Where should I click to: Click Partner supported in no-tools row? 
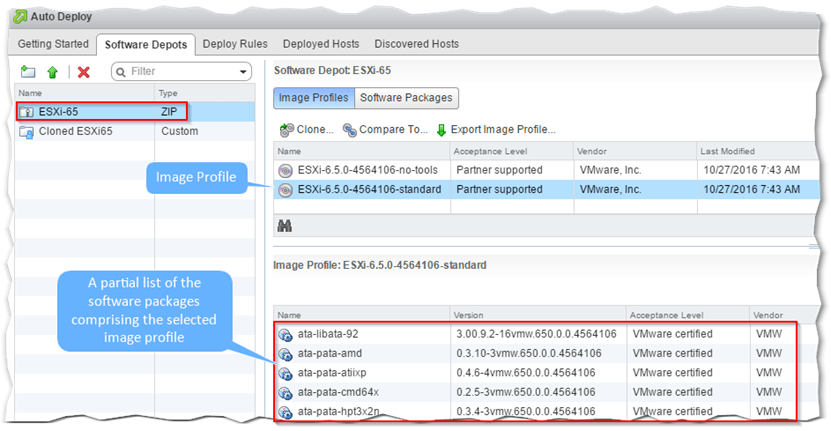[x=499, y=170]
